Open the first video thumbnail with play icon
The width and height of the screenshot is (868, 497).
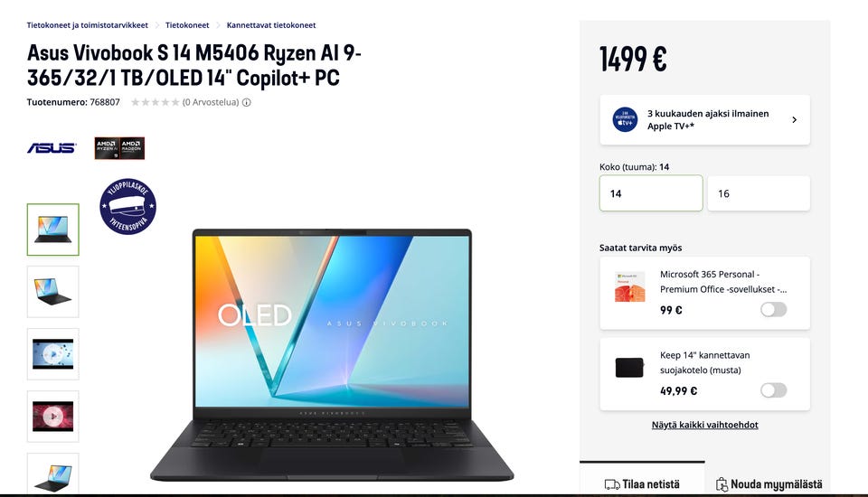click(x=53, y=354)
